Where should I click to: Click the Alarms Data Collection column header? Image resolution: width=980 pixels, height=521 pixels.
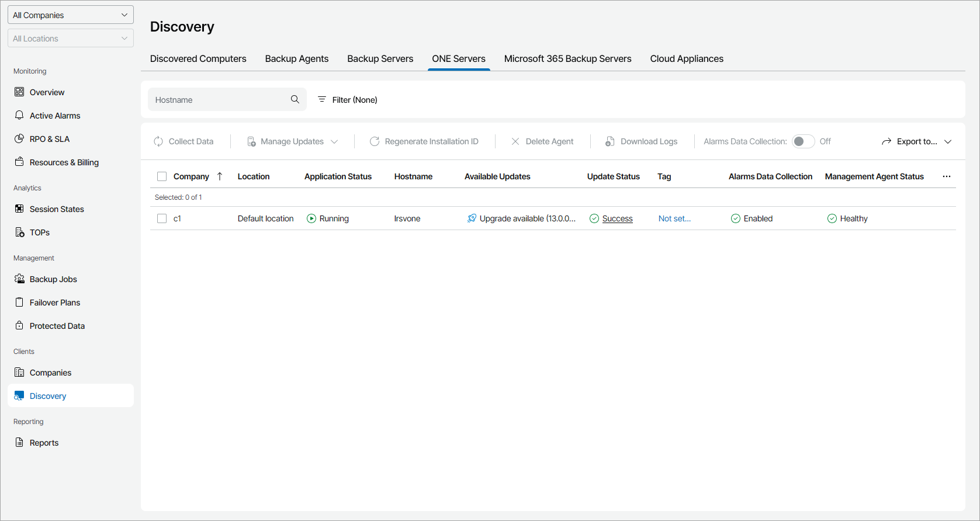(770, 176)
